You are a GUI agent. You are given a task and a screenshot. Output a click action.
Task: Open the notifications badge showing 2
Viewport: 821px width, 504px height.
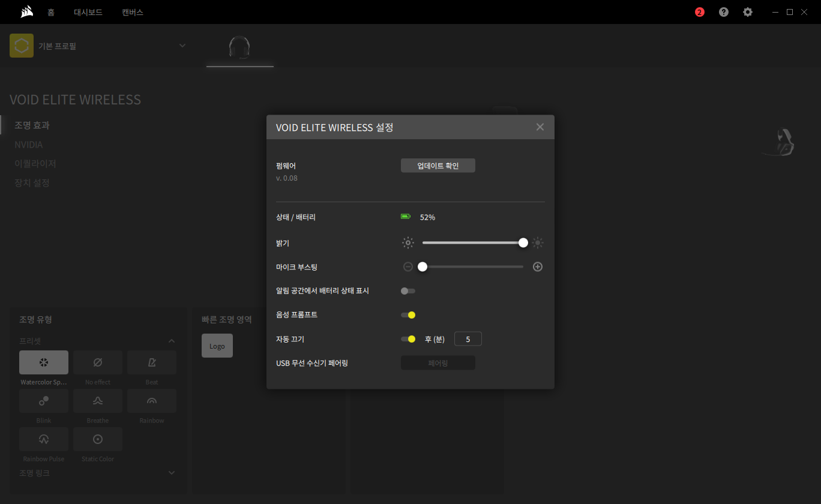click(x=700, y=12)
